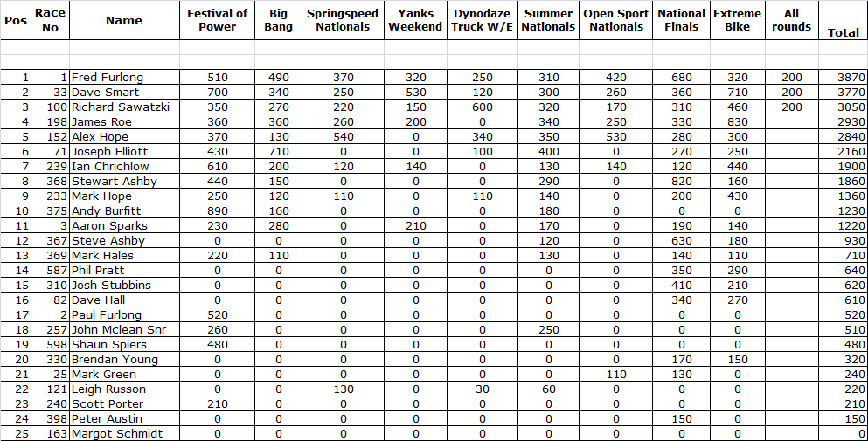Select the Margot Schmidt name cell
This screenshot has height=441, width=868.
coord(116,434)
